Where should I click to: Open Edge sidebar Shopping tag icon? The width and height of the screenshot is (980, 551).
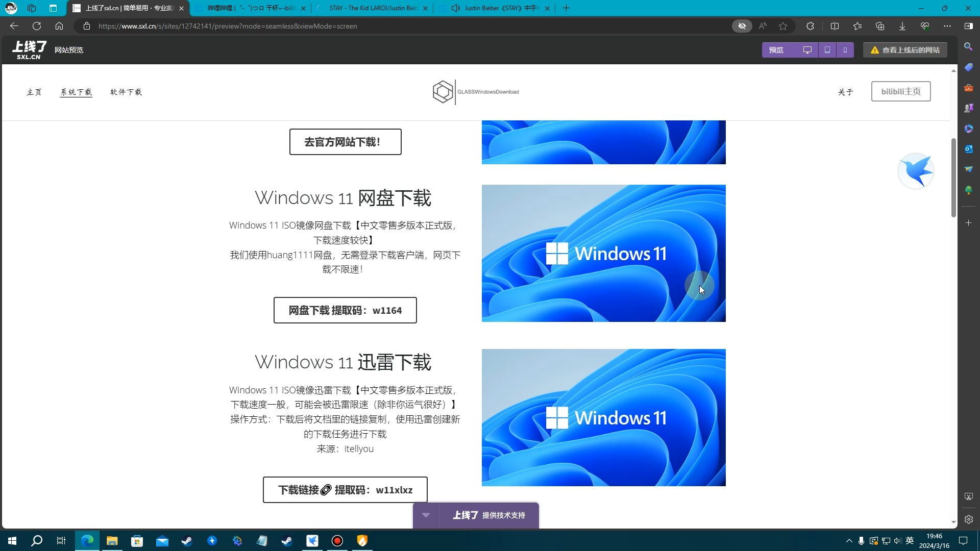968,67
